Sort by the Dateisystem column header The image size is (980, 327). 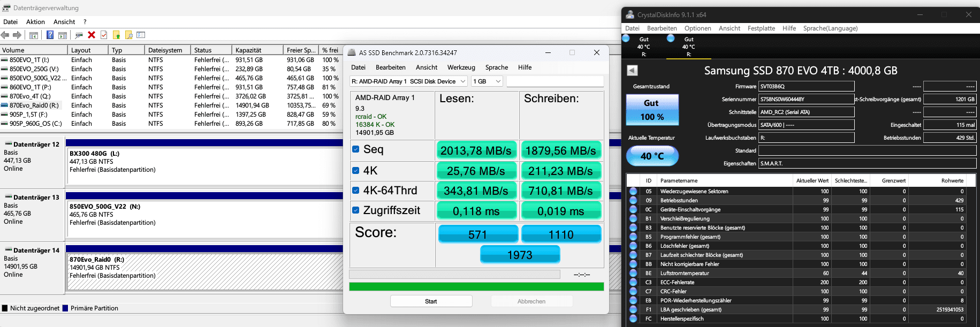point(168,50)
